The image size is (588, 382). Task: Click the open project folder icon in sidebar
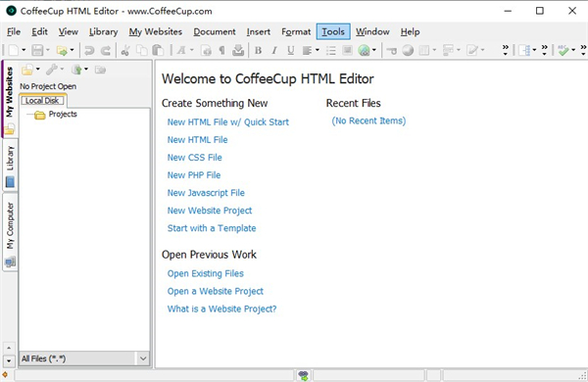point(27,70)
